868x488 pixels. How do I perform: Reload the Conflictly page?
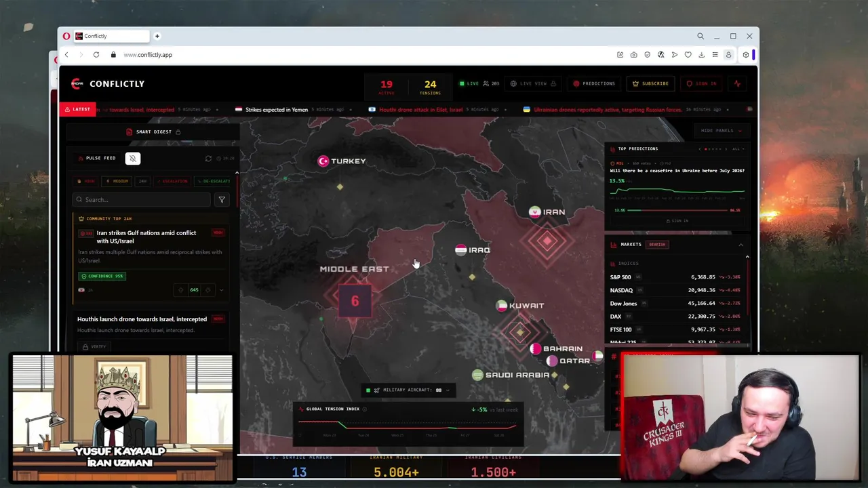click(96, 55)
